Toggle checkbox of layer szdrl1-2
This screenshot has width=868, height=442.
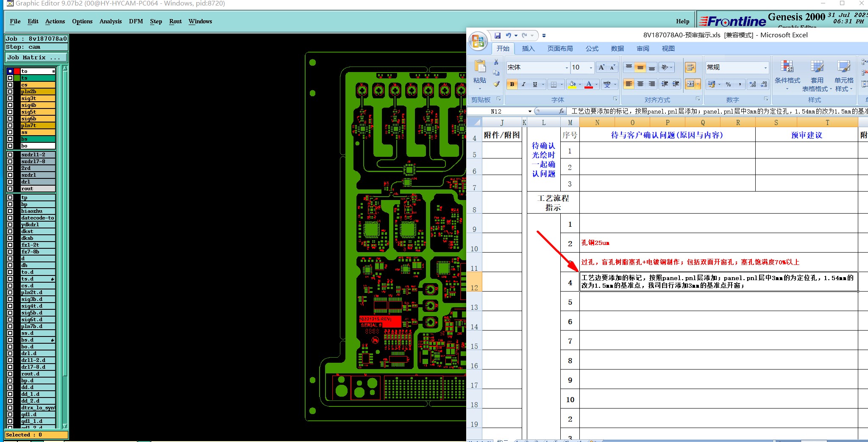coord(10,155)
